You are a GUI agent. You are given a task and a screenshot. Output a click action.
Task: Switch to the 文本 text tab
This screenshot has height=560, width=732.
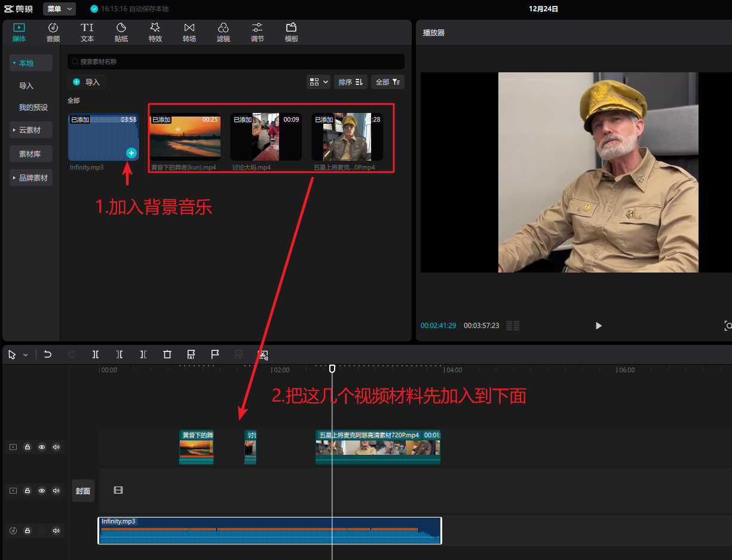coord(87,32)
